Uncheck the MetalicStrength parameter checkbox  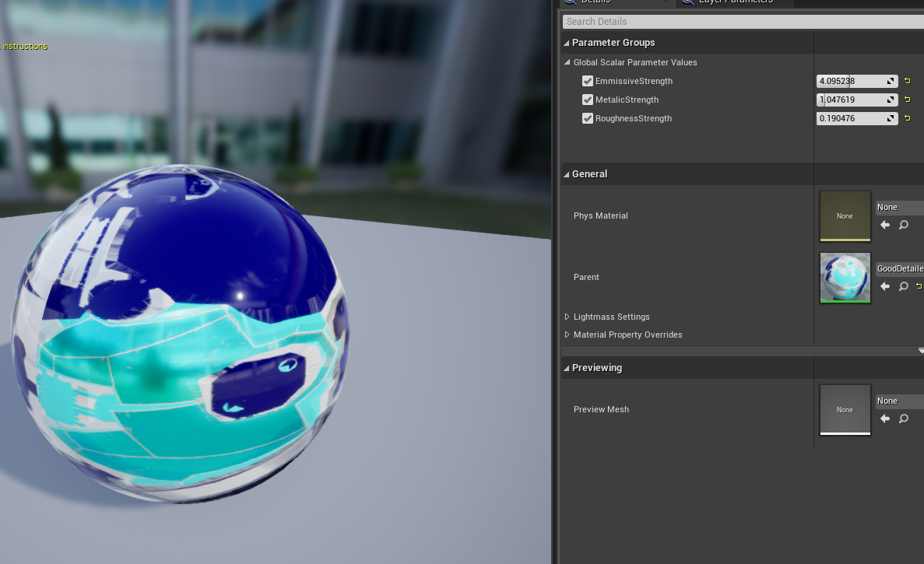pyautogui.click(x=588, y=100)
